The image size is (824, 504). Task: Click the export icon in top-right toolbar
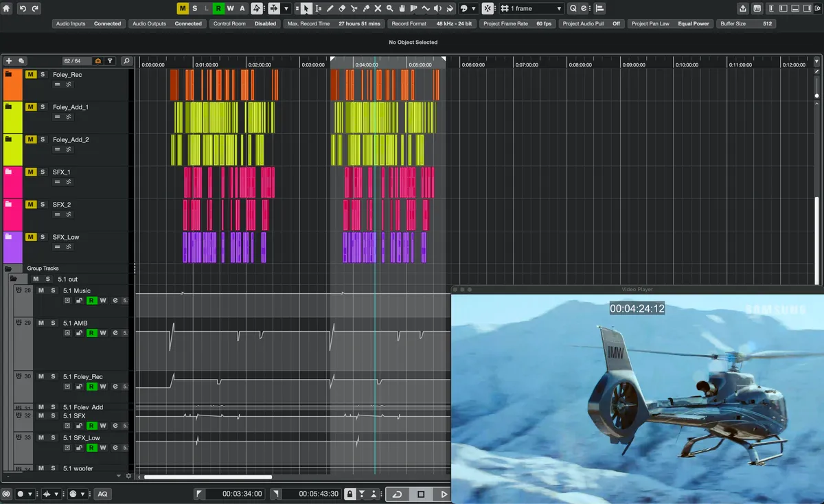point(743,8)
